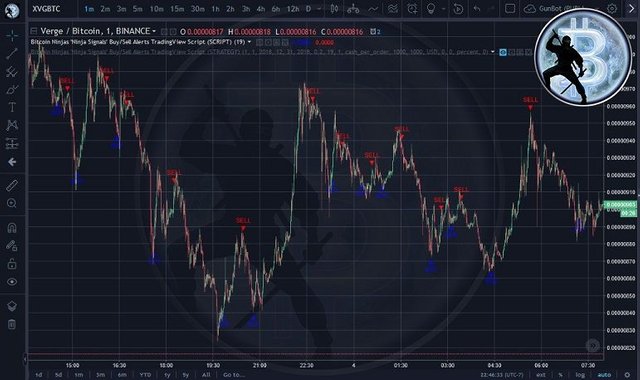Viewport: 640px width, 380px height.
Task: Click the lightbulb ideas icon
Action: [431, 9]
